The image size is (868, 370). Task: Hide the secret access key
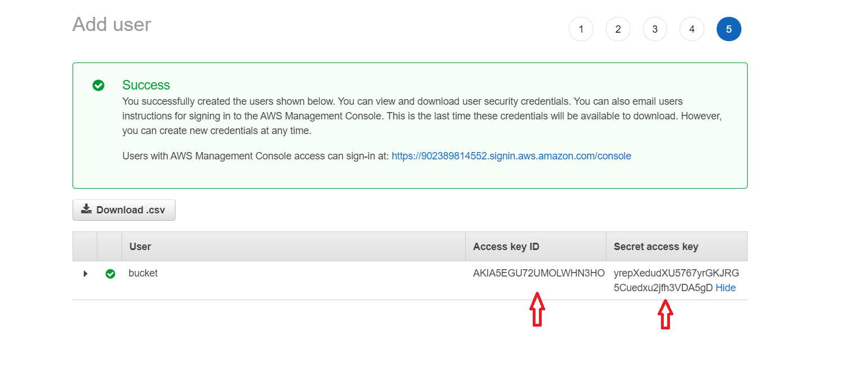(x=725, y=288)
